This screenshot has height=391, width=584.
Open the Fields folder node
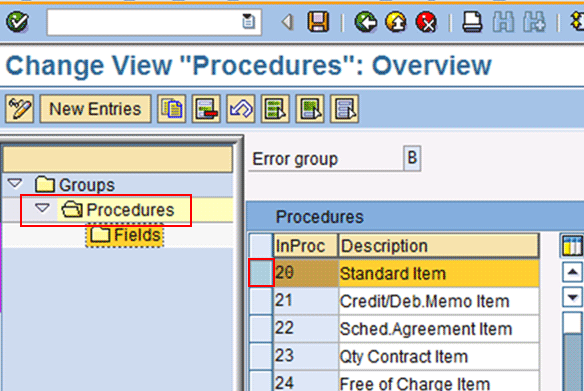(x=125, y=235)
